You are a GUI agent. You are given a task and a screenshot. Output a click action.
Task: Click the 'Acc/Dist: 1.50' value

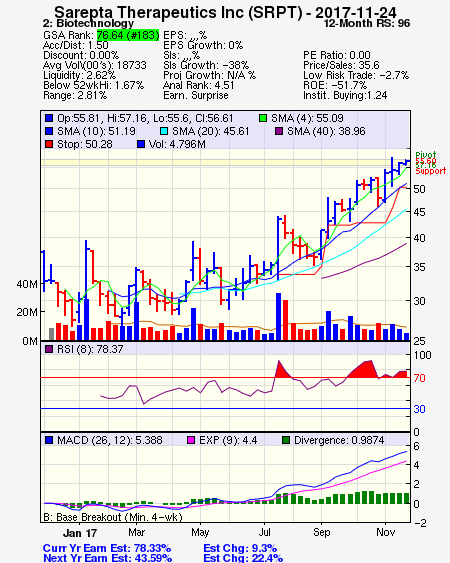pos(75,45)
